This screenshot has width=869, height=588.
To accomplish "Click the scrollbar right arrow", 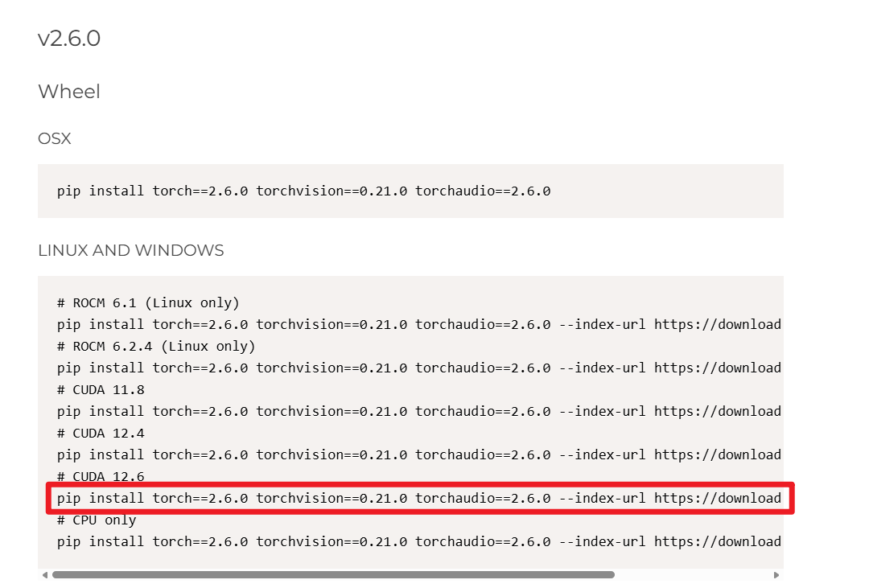I will click(x=776, y=575).
